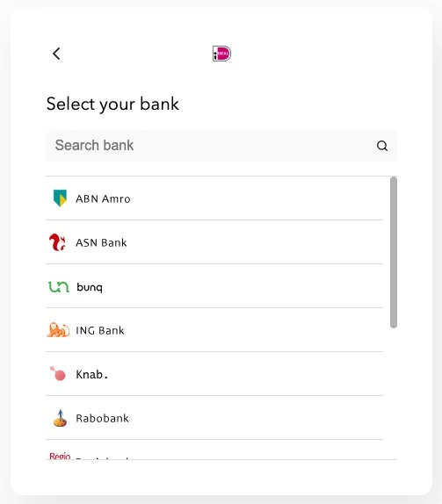Click the partially visible Regio bank logo
442x504 pixels.
(60, 456)
